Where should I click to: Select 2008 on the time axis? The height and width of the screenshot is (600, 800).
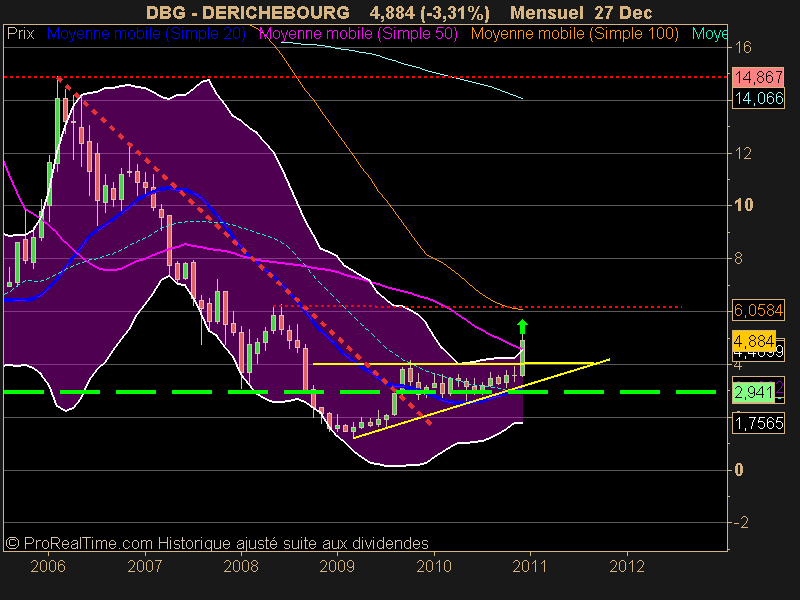[x=241, y=566]
